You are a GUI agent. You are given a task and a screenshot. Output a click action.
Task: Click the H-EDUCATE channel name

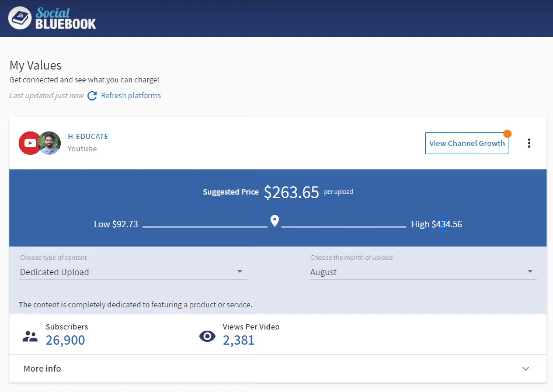(x=88, y=136)
